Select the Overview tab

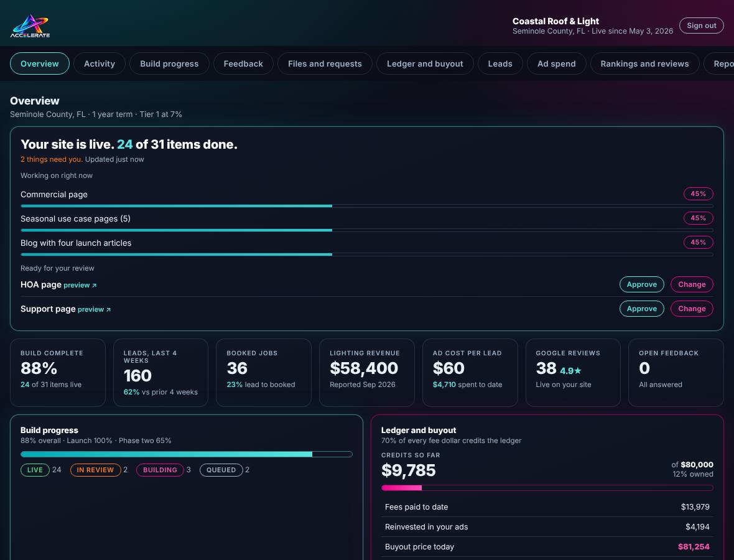(40, 63)
